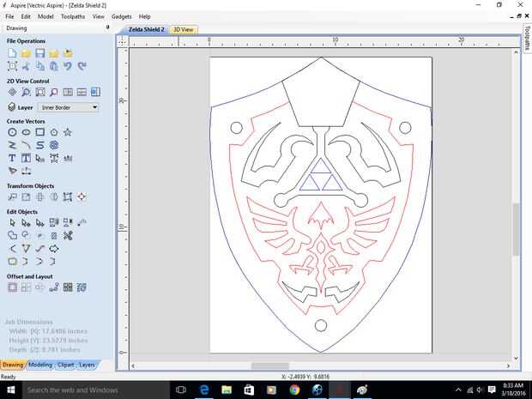Select the Draw Polyline tool
Screen dimensions: 532x399
pos(12,145)
